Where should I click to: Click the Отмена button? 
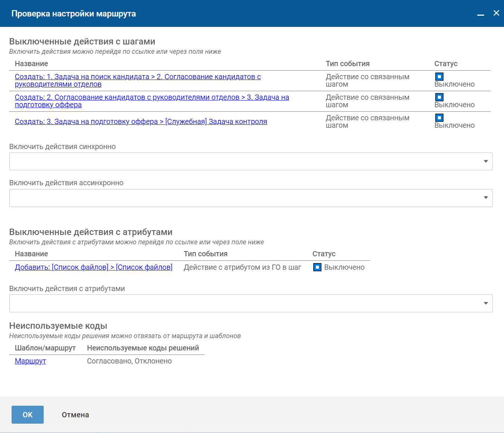pos(75,415)
